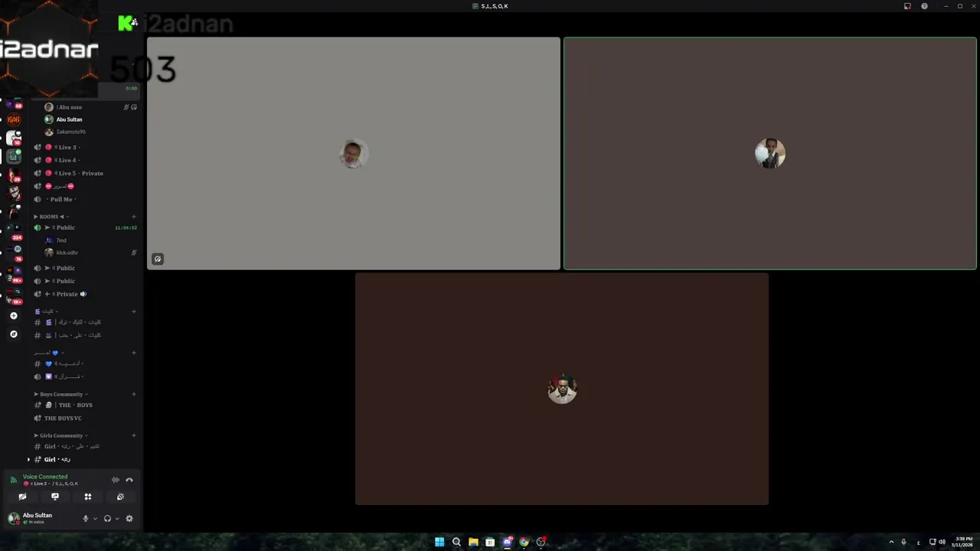Open Discover servers compass icon
This screenshot has width=980, height=551.
click(13, 334)
